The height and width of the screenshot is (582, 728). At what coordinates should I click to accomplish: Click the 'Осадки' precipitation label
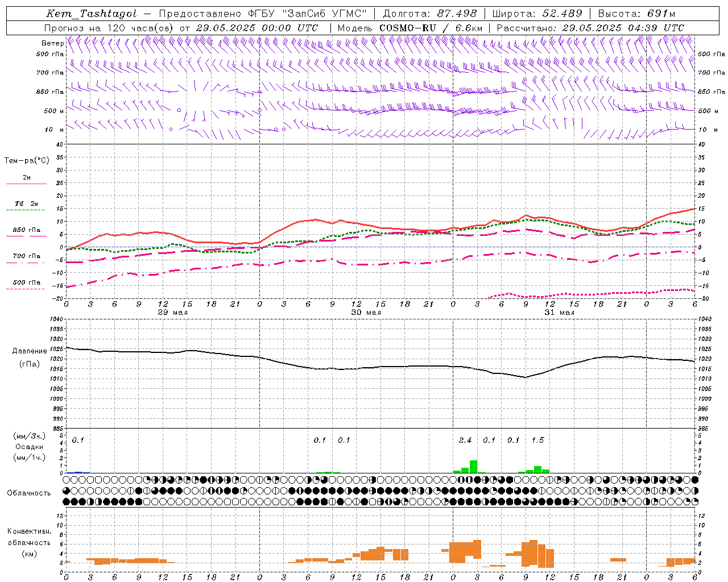point(30,447)
